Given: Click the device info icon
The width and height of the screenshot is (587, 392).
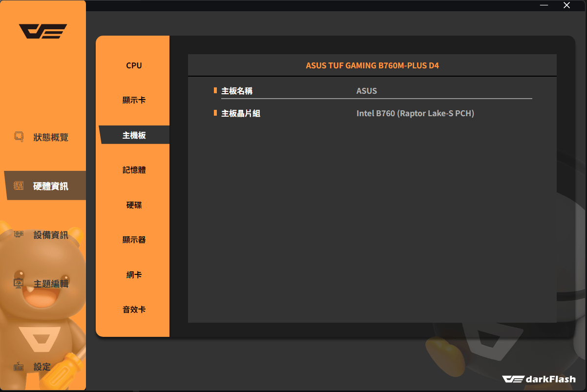Looking at the screenshot, I should coord(19,235).
